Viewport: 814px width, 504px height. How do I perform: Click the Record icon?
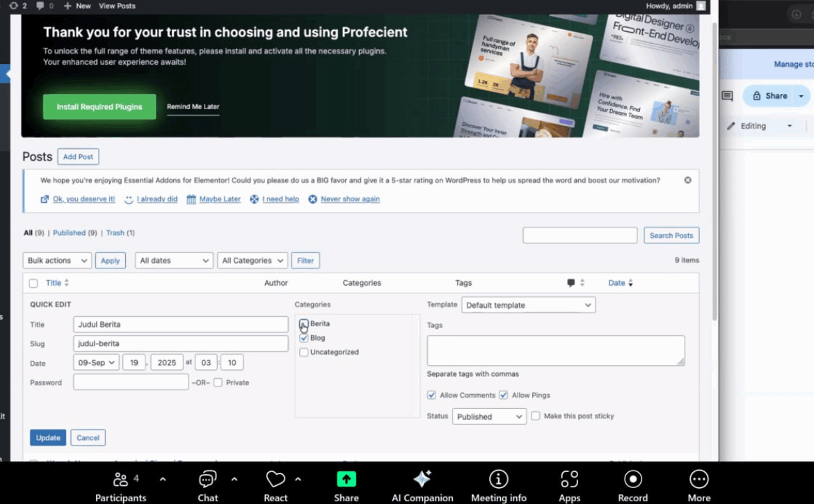click(632, 480)
